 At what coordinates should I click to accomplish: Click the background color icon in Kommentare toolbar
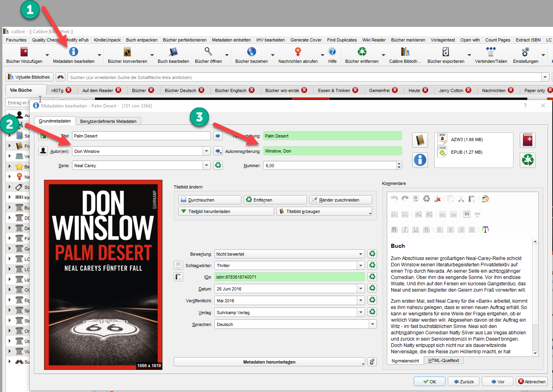click(485, 199)
